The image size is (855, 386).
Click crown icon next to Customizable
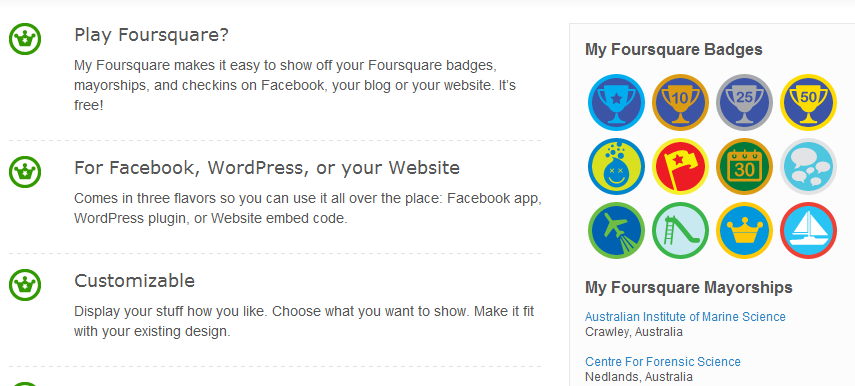click(x=25, y=285)
